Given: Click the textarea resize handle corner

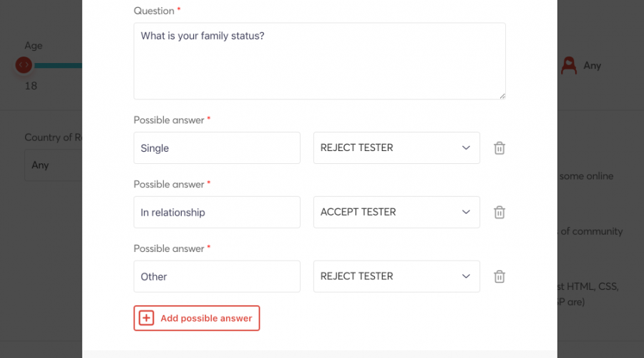Looking at the screenshot, I should click(502, 95).
